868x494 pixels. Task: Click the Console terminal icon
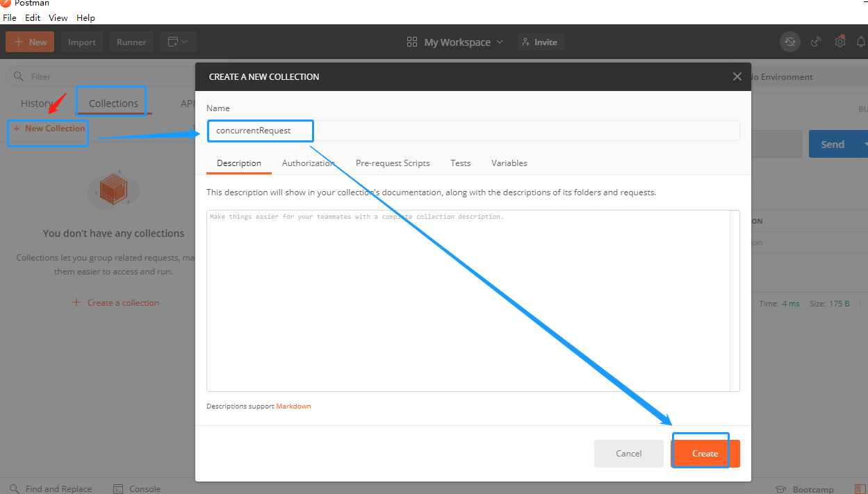coord(118,488)
